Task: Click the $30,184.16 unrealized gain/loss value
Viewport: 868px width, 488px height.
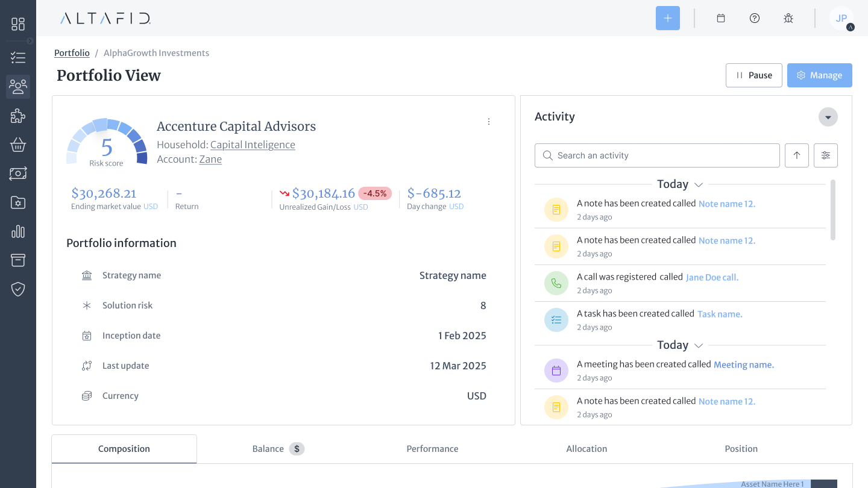Action: (324, 193)
